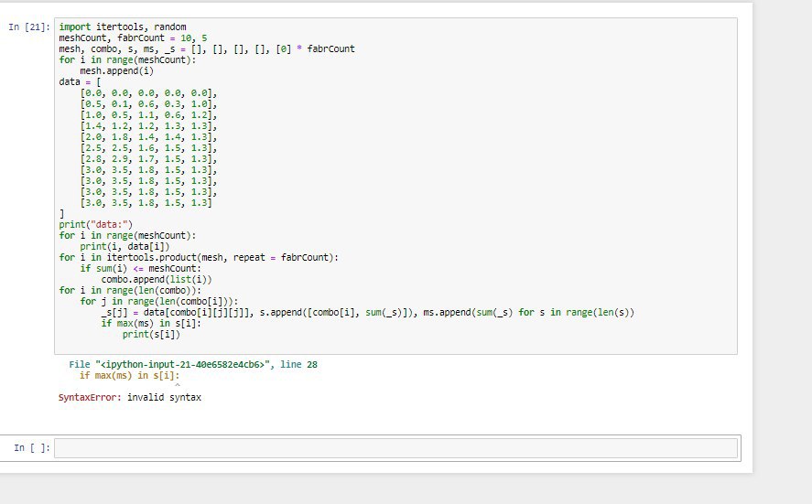812x504 pixels.
Task: Click the row '[2.5, 2.5, 1.6, 1.5, 1.3],'
Action: coord(148,148)
